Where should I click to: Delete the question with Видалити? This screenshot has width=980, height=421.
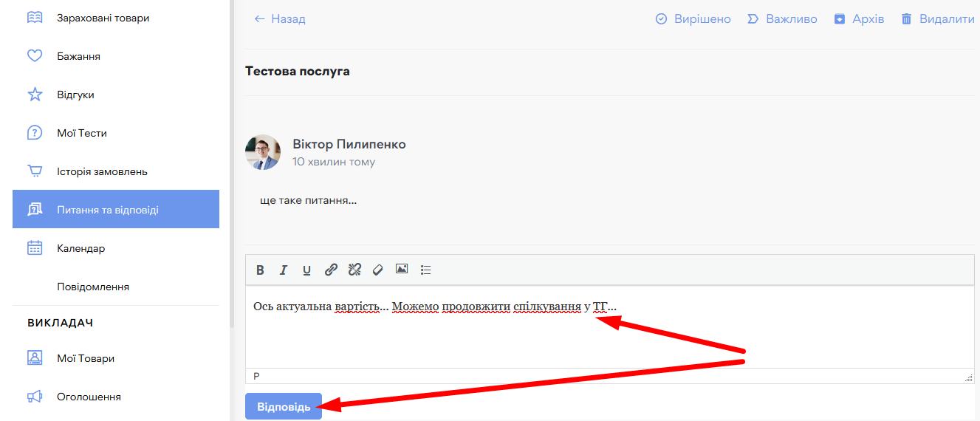938,19
